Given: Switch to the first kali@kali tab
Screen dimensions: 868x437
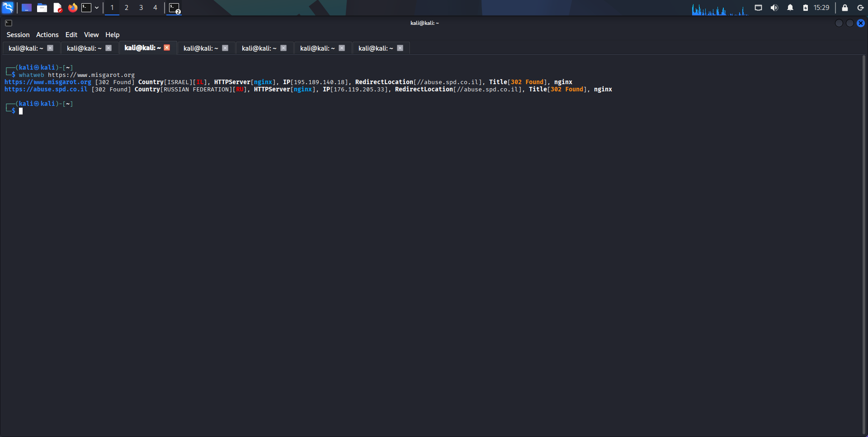Looking at the screenshot, I should [x=26, y=48].
